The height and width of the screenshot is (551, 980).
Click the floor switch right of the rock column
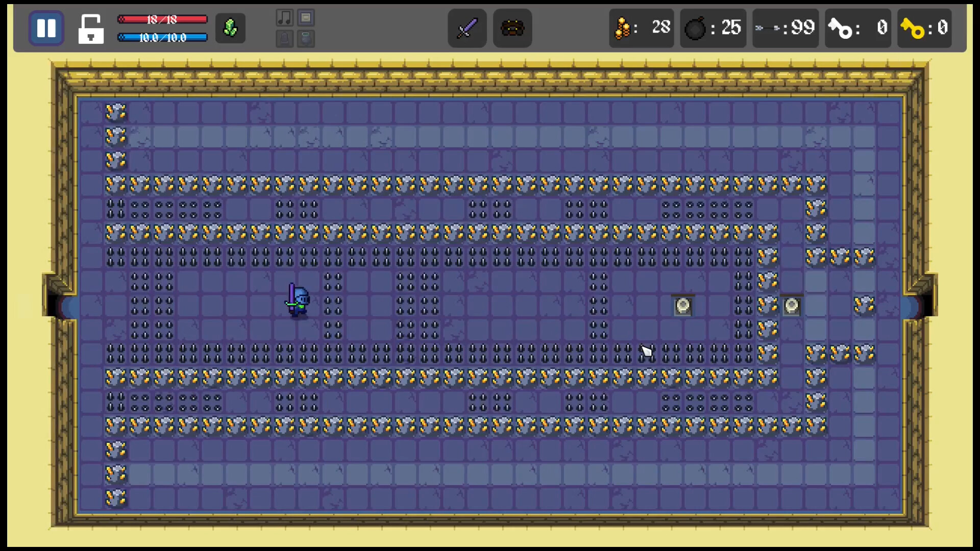click(792, 306)
